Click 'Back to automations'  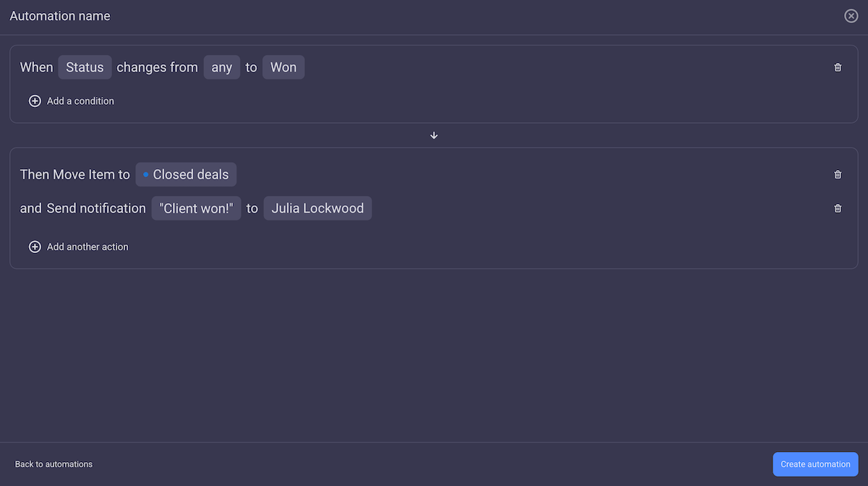[54, 464]
